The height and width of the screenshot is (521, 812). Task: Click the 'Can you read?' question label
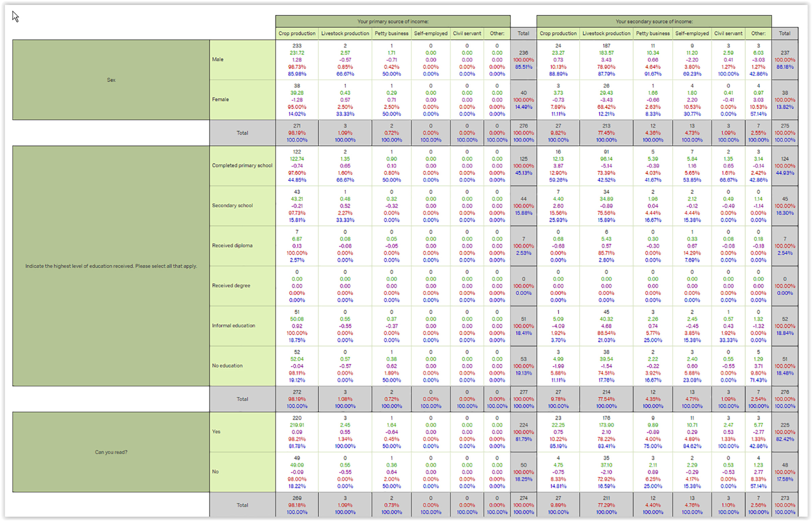(111, 452)
